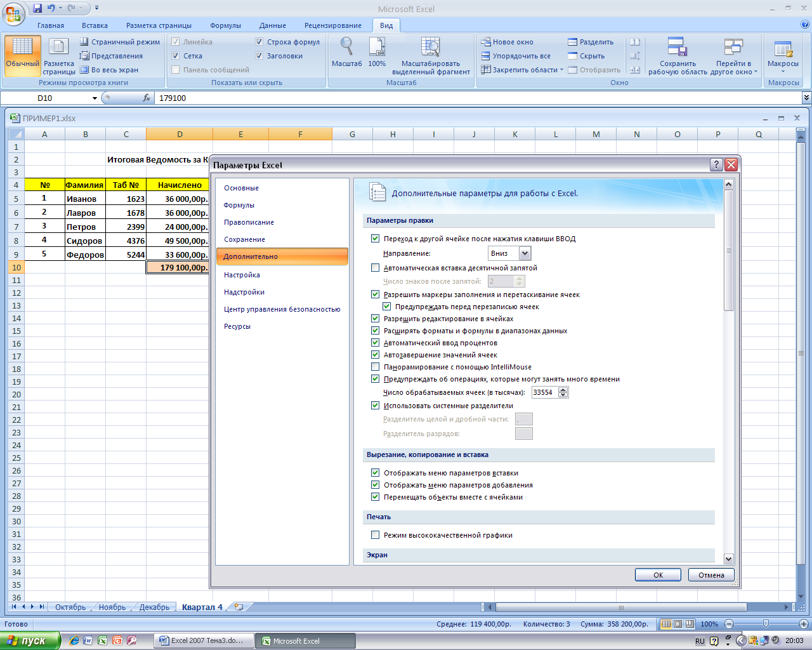Toggle Использовать системные разделители
Screen dimensions: 812x650
(x=375, y=406)
